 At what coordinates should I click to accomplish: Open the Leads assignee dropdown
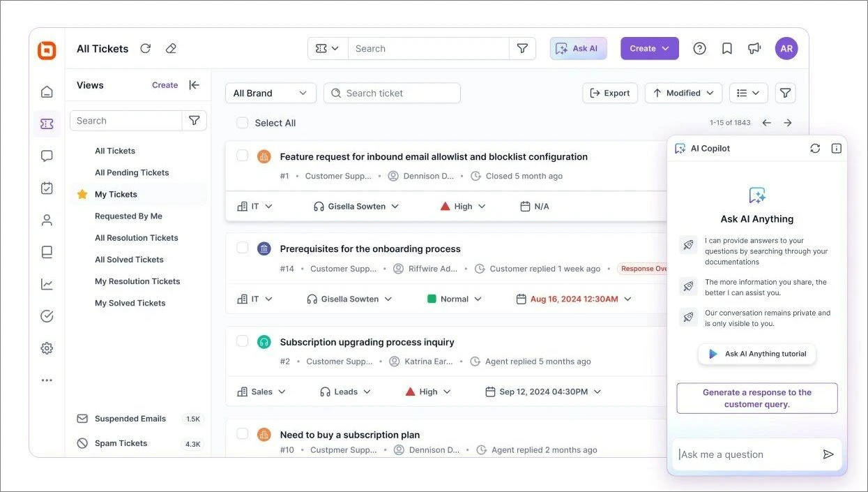click(346, 392)
